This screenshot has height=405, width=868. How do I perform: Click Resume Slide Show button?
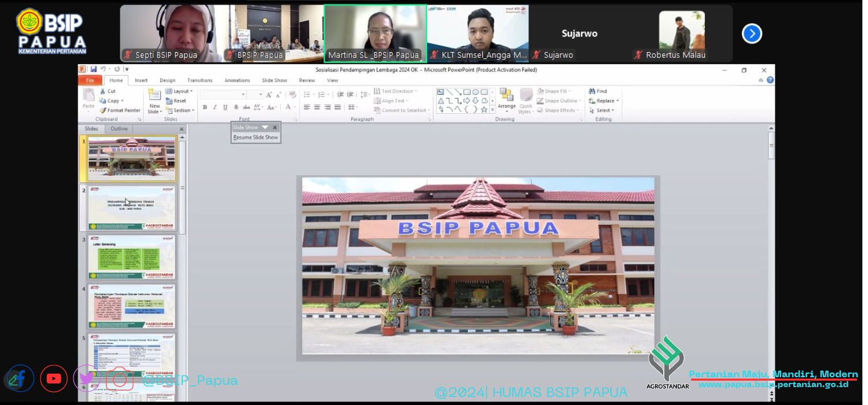256,138
